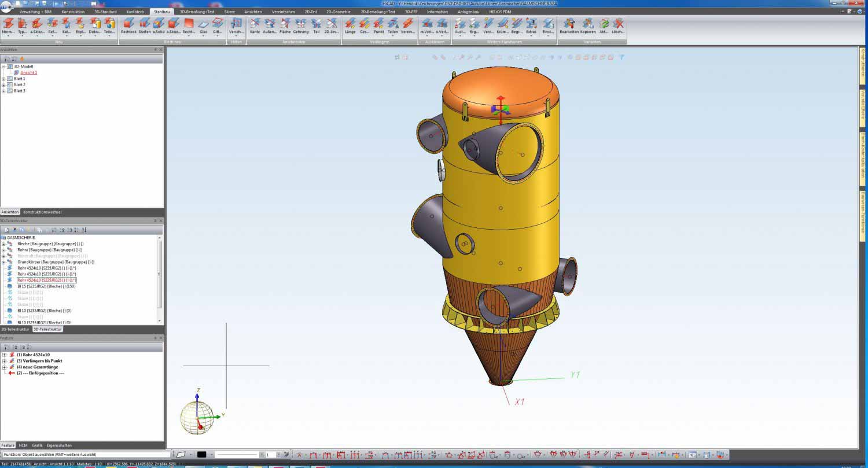Select the GASMISCHER B root node
Screen dimensions: 868x468
(21, 238)
